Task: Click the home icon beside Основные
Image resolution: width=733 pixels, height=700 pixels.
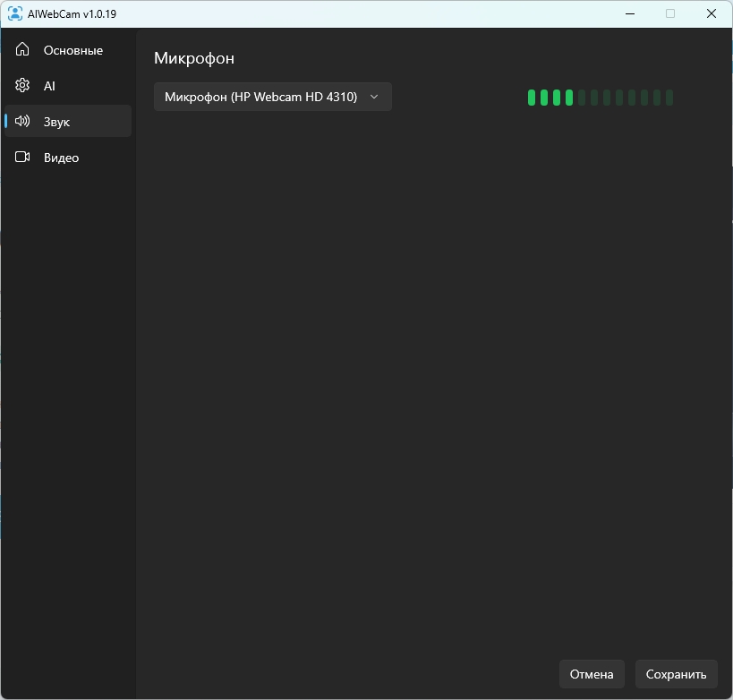Action: [22, 49]
